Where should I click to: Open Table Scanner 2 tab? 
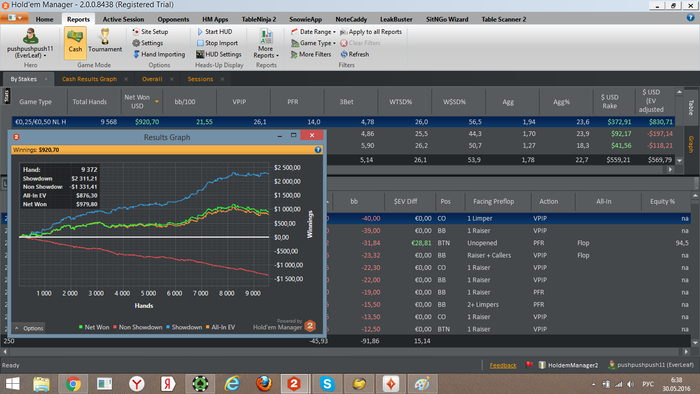coord(504,19)
